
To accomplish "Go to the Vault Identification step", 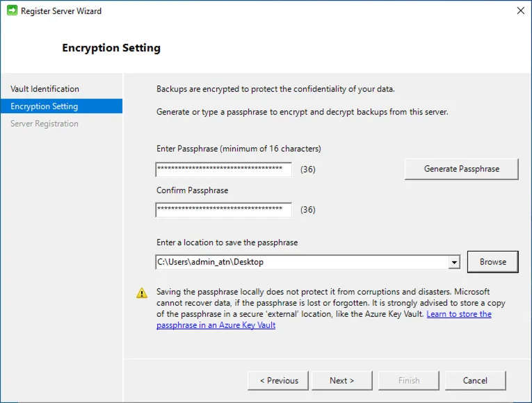I will (45, 89).
